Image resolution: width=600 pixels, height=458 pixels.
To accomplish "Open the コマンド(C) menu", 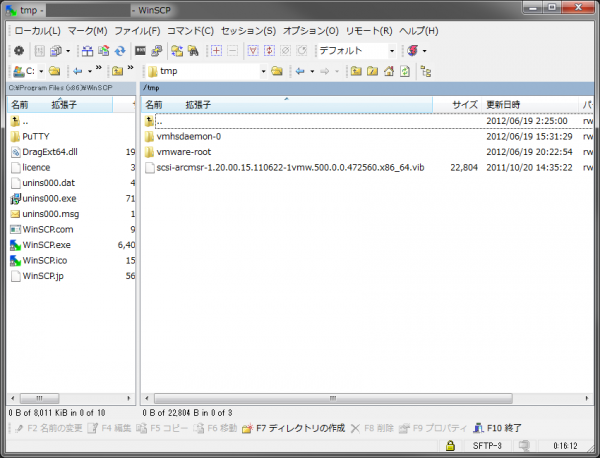I will pos(190,31).
